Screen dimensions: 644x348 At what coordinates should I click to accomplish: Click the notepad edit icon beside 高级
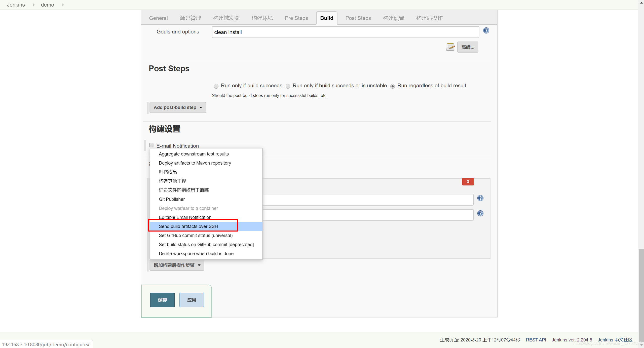click(450, 47)
